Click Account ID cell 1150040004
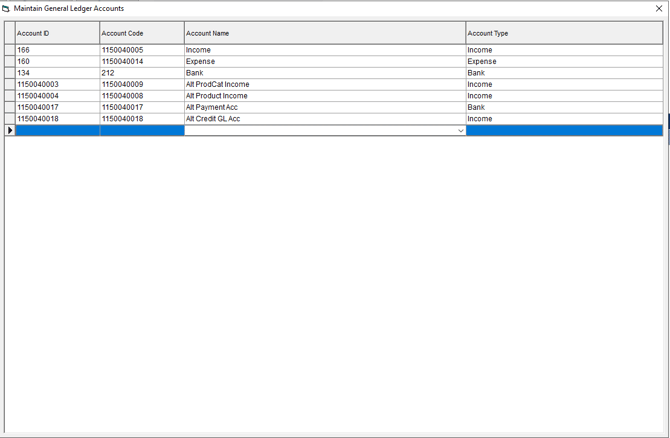 (57, 96)
